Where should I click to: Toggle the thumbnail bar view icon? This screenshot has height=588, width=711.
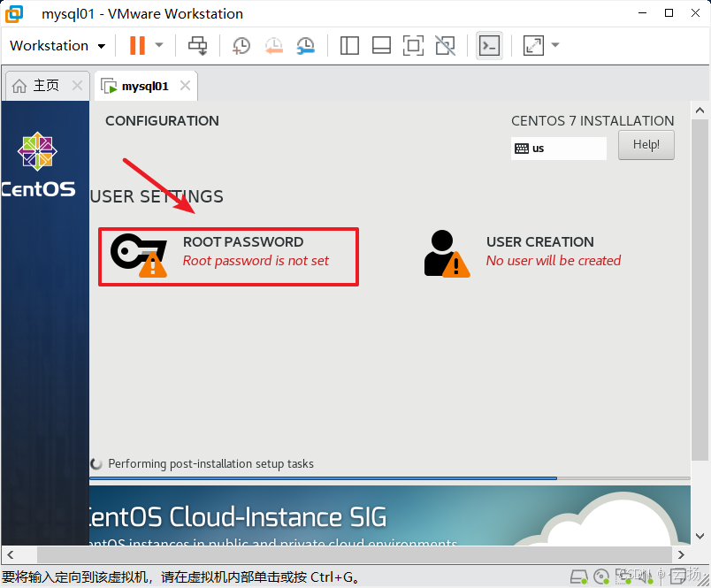(x=381, y=45)
